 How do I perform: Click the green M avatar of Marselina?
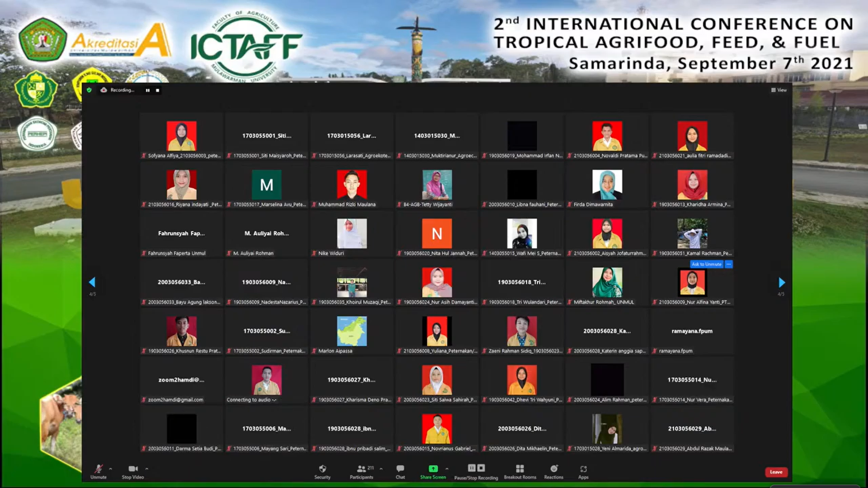(267, 184)
